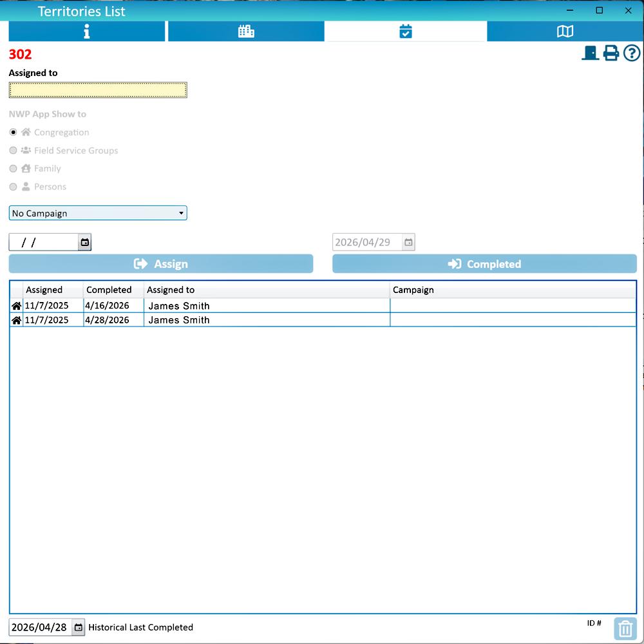Open the info tab icon
The height and width of the screenshot is (644, 644).
[87, 32]
